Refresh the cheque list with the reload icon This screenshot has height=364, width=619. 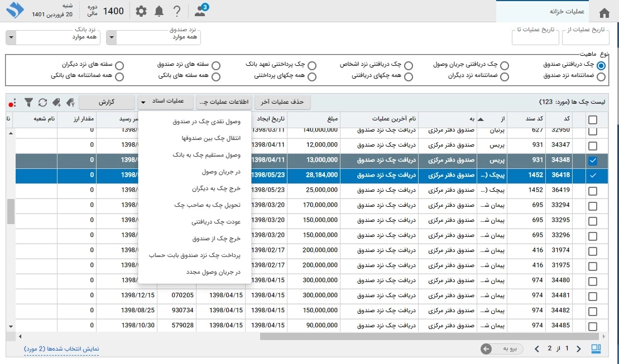point(42,103)
